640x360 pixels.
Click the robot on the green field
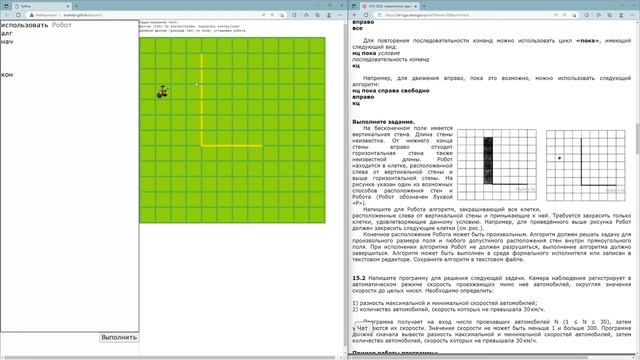[x=162, y=92]
